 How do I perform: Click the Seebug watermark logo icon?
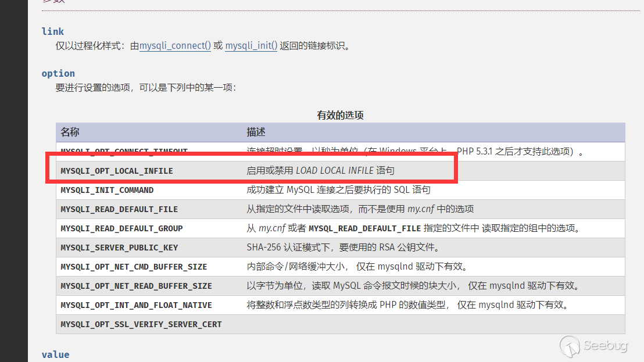point(570,346)
